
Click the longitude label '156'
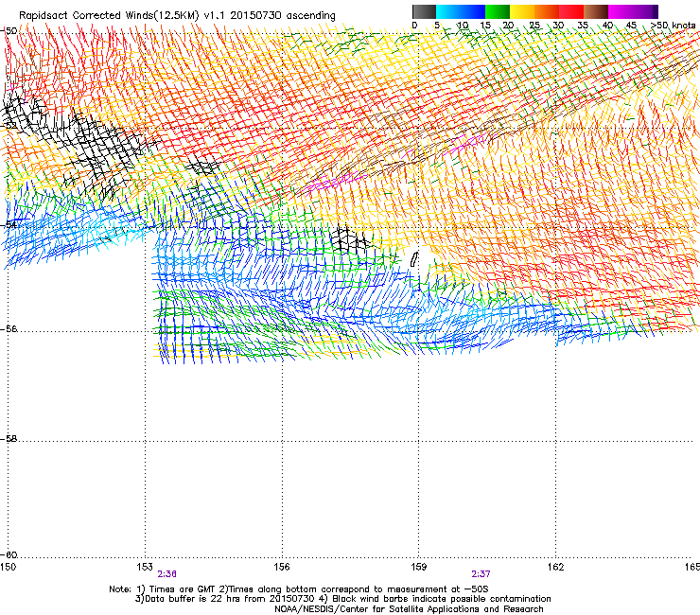click(282, 567)
